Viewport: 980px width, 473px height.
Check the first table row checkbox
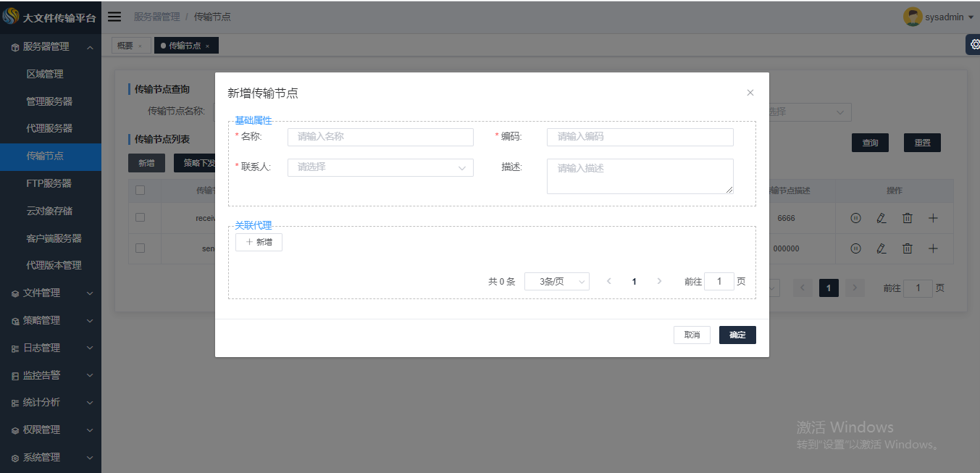tap(141, 217)
